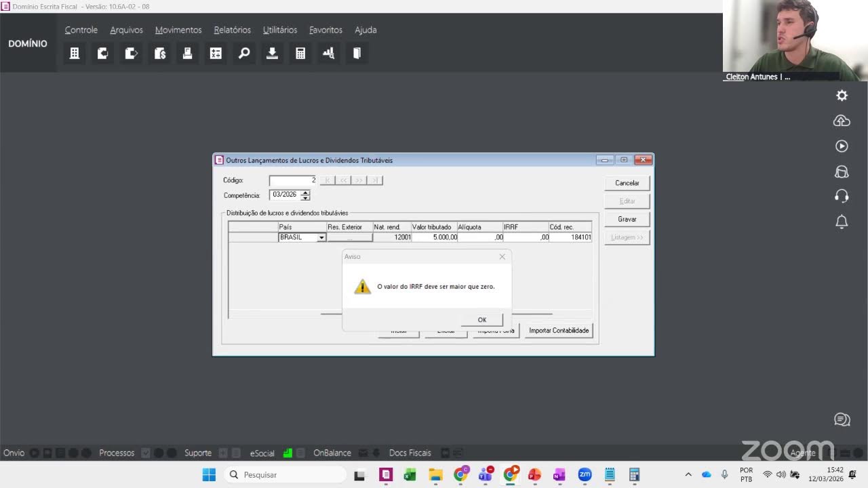Open Windows Start button

[209, 474]
